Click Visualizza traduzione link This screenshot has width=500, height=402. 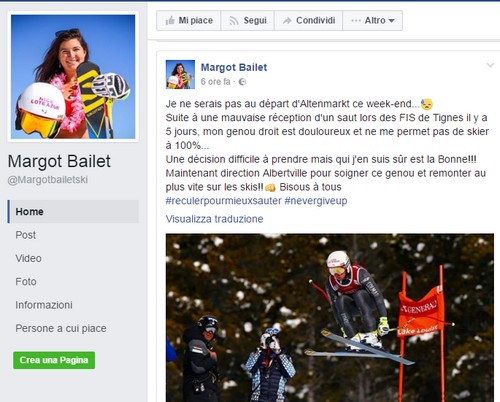pos(214,219)
